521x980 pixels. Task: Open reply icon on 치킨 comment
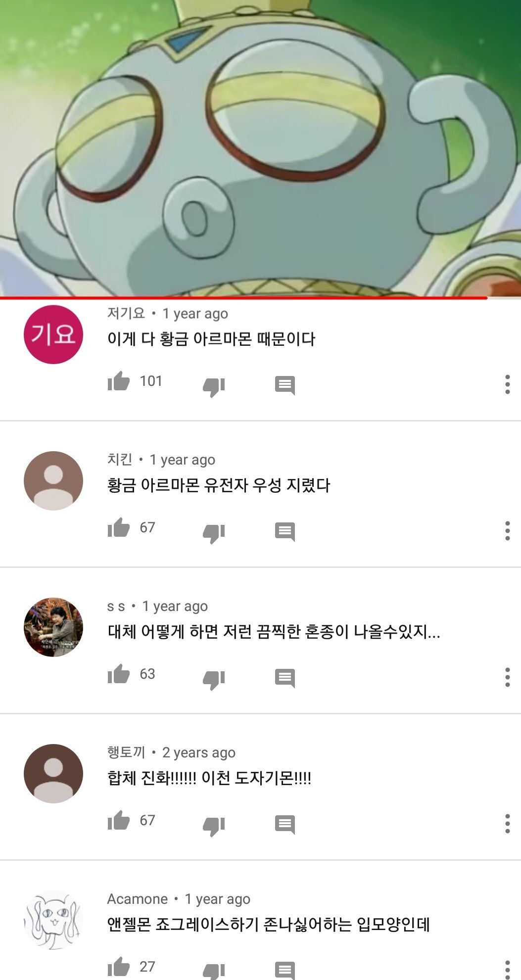[x=285, y=532]
